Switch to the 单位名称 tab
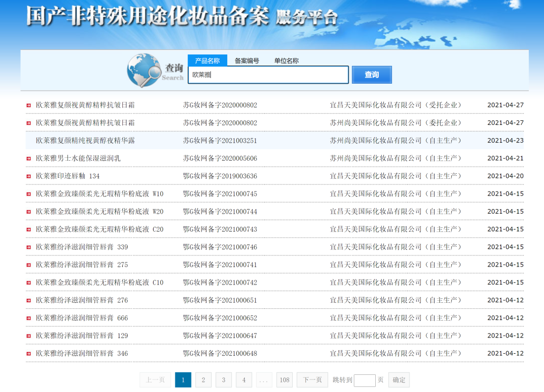The height and width of the screenshot is (392, 544). (287, 60)
